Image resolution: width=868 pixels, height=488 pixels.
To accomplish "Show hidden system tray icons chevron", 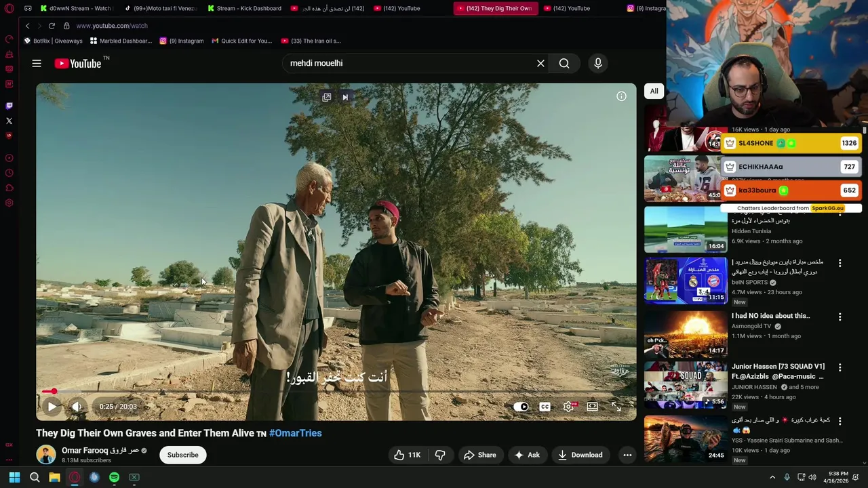I will 772,477.
